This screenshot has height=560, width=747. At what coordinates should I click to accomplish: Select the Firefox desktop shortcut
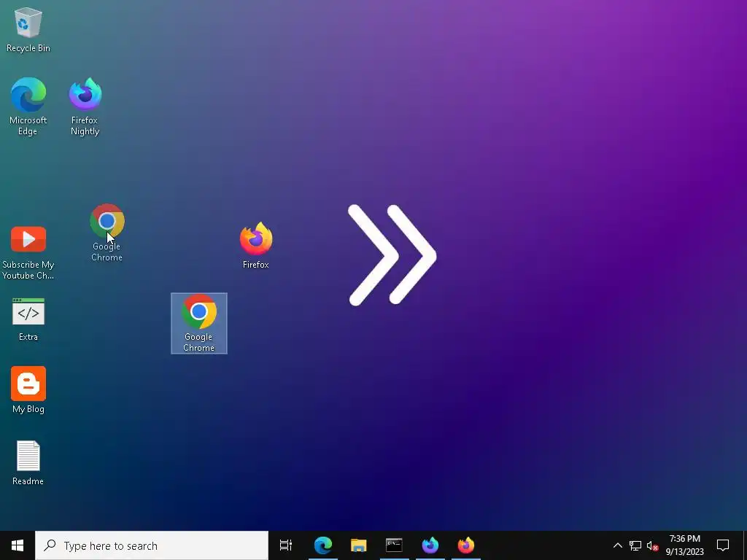point(256,245)
